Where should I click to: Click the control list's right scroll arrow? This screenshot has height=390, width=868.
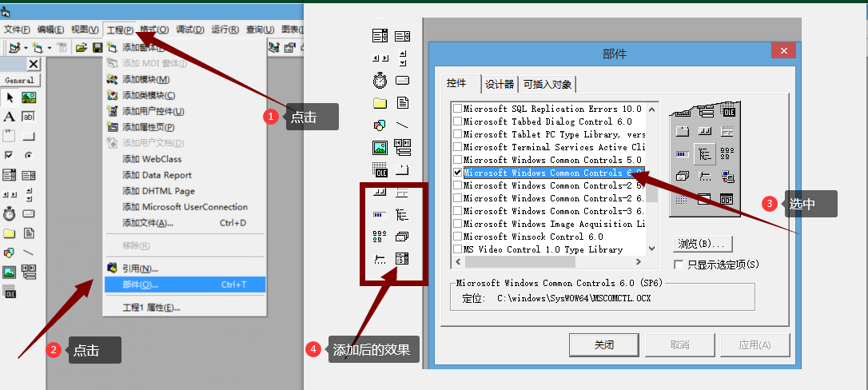[x=639, y=261]
